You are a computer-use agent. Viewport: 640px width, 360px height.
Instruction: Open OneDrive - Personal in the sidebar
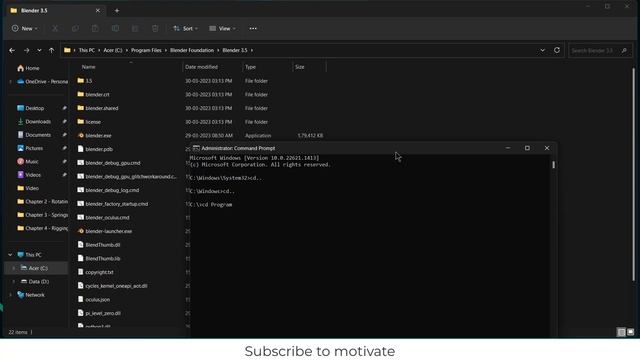(42, 82)
